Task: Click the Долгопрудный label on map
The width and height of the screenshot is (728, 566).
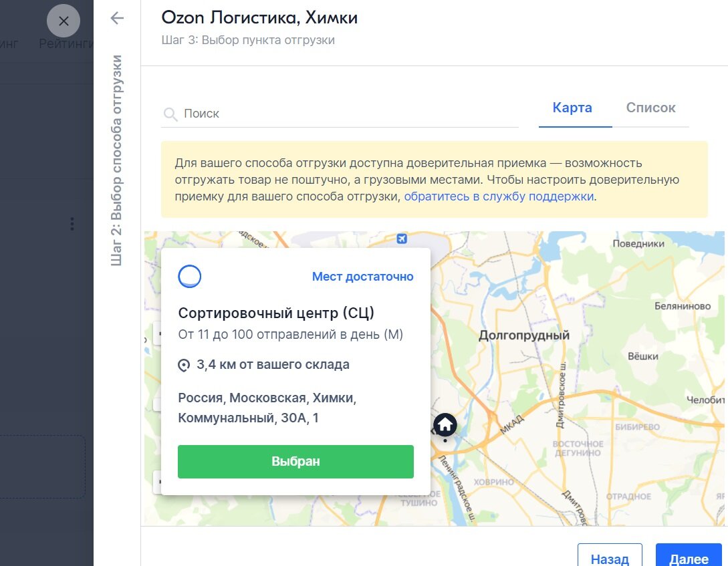Action: click(x=523, y=335)
